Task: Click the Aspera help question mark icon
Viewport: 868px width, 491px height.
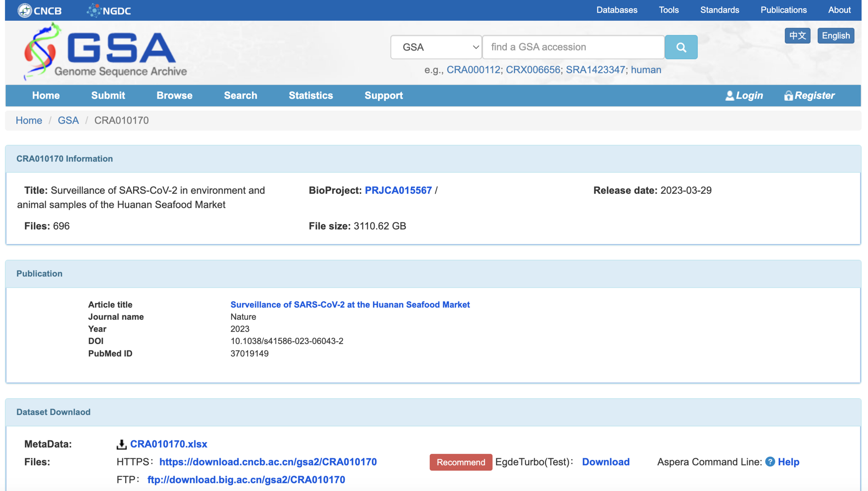Action: tap(770, 462)
